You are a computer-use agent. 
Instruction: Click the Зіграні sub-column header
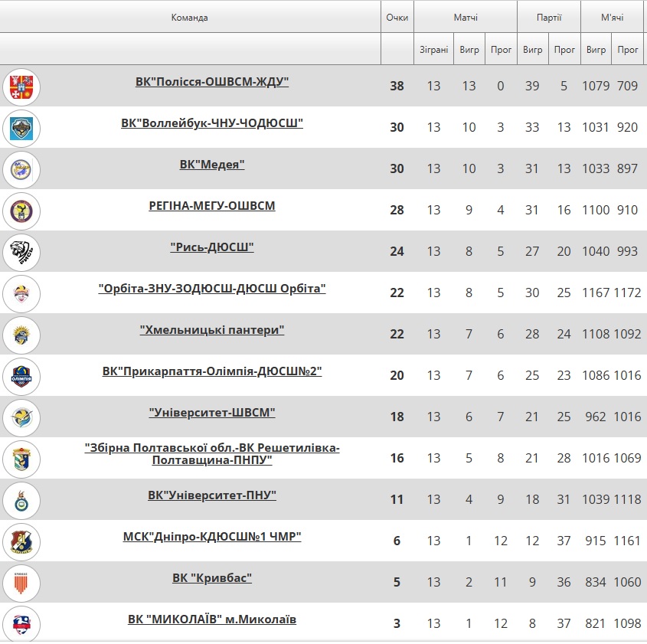(434, 50)
